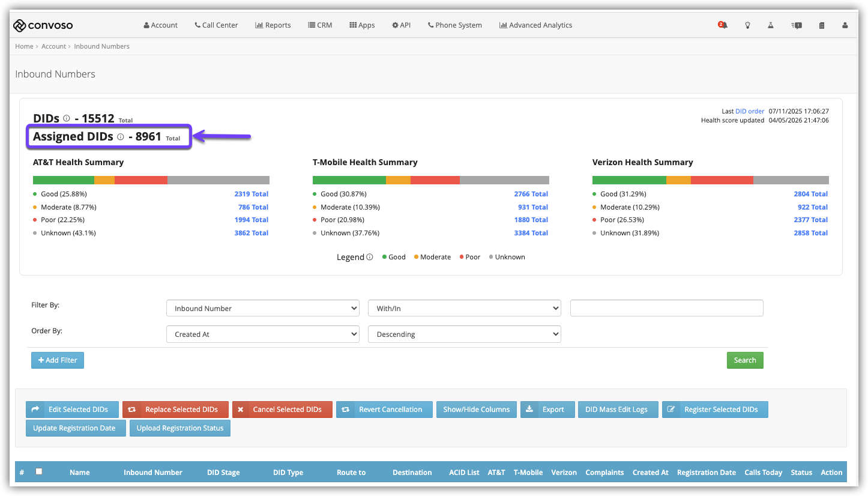This screenshot has height=496, width=868.
Task: Click the lightbulb ideas icon
Action: [x=748, y=25]
